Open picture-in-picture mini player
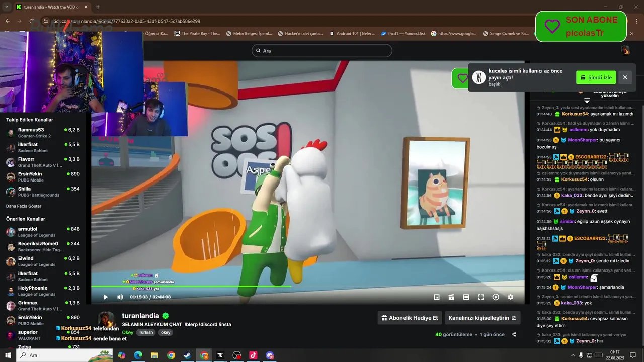 tap(437, 297)
